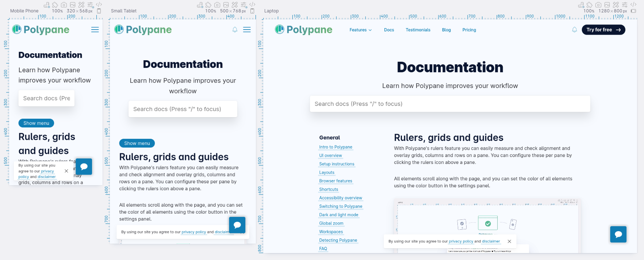
Task: Open Pricing nav item in Laptop pane
Action: (x=469, y=30)
